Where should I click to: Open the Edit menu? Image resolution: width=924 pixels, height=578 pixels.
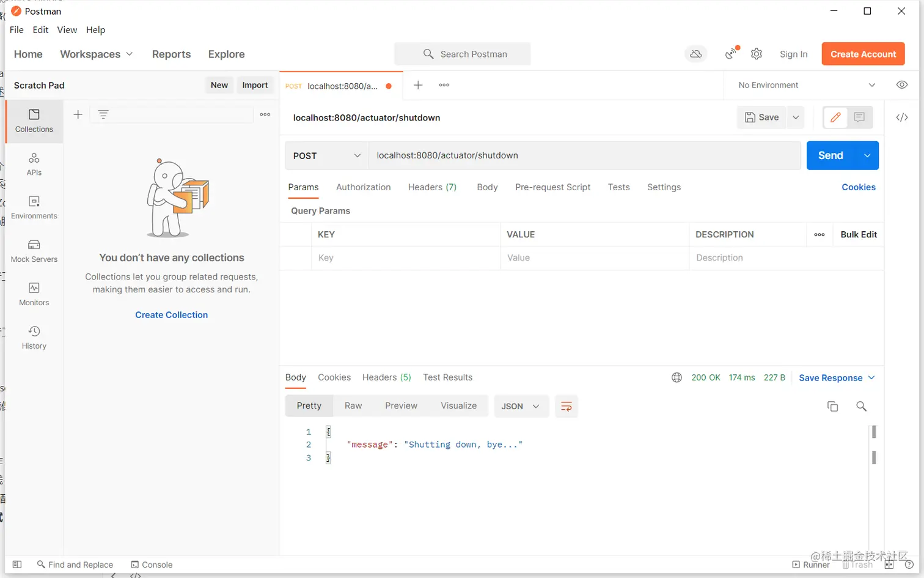tap(40, 29)
